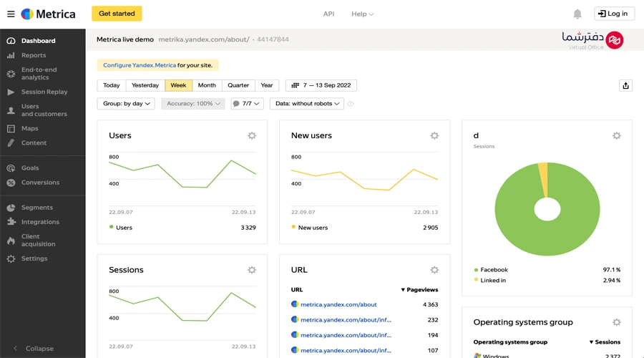Open Data: without robots dropdown
The image size is (644, 358).
tap(307, 104)
